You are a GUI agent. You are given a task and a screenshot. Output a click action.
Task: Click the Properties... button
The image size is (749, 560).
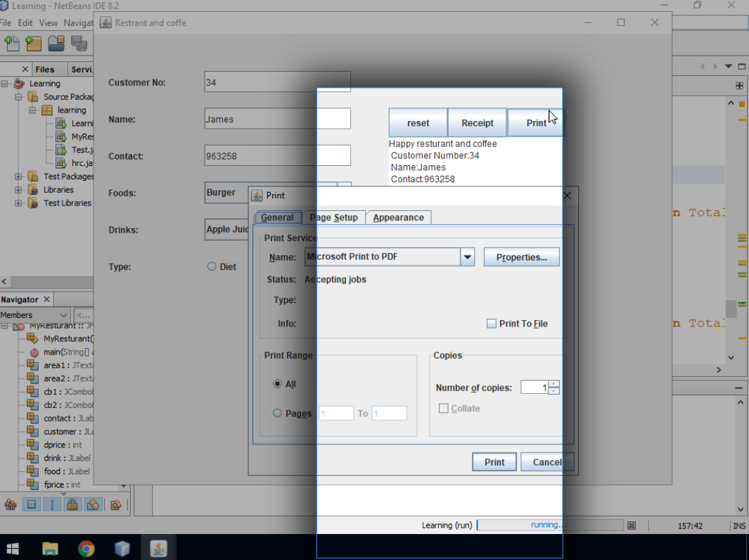click(522, 257)
